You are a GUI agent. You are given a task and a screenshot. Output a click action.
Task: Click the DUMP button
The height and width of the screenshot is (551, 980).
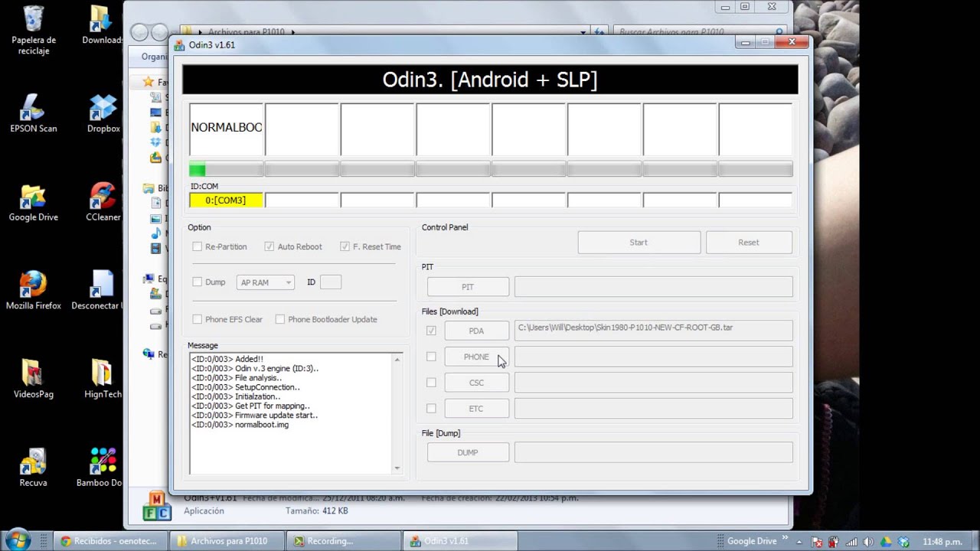click(x=468, y=452)
